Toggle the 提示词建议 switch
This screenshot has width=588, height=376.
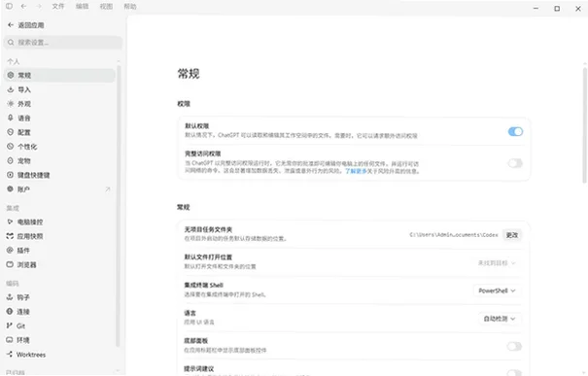point(514,373)
